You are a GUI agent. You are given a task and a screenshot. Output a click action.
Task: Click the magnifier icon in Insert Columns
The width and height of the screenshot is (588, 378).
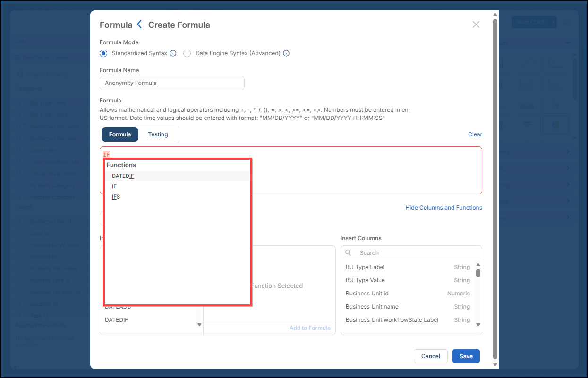pos(349,252)
